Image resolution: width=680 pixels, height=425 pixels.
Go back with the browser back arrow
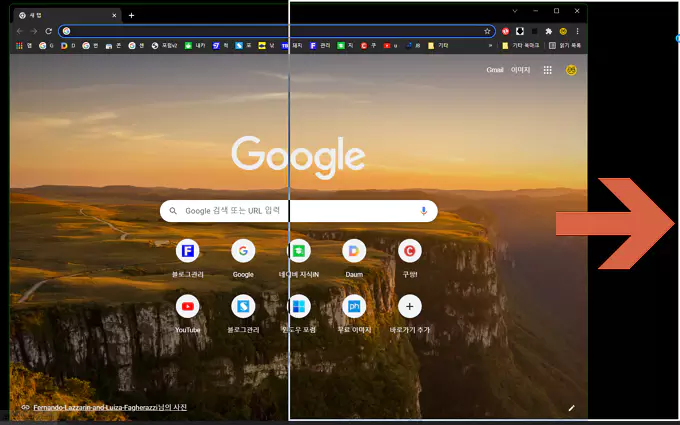click(20, 31)
